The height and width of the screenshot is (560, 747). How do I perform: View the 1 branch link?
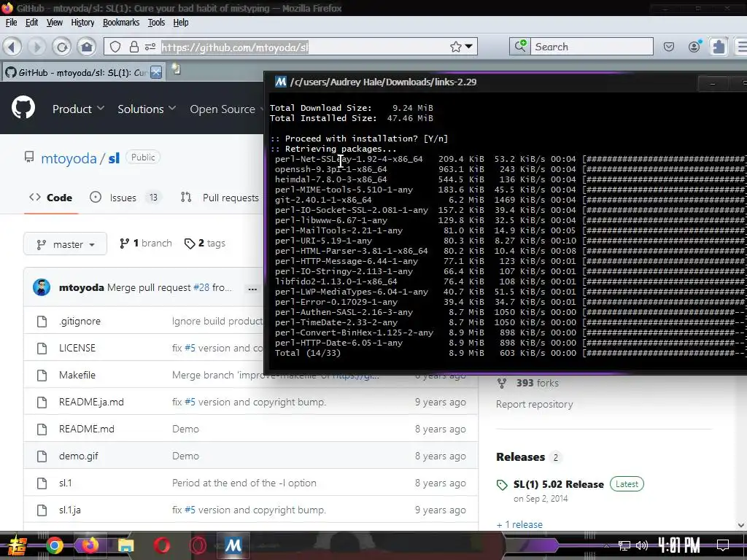[145, 244]
